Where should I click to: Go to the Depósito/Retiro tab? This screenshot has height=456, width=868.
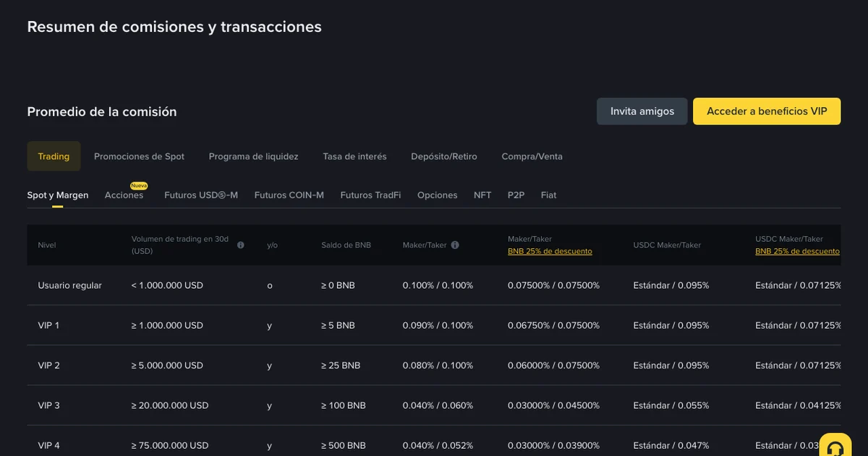(444, 156)
